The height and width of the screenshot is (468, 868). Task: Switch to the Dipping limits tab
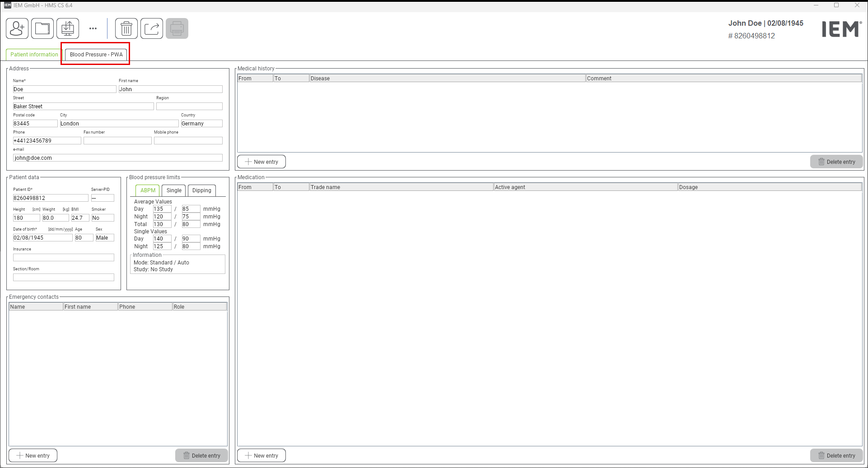(x=201, y=190)
